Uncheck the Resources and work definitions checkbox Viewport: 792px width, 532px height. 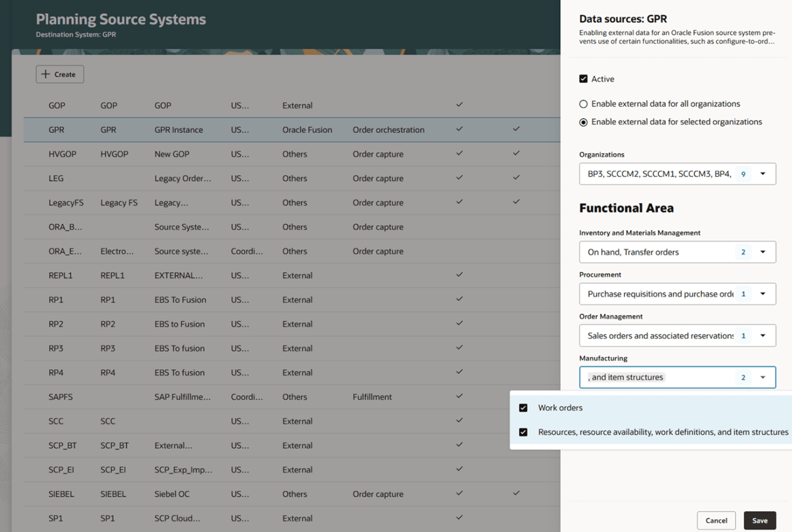pos(523,432)
